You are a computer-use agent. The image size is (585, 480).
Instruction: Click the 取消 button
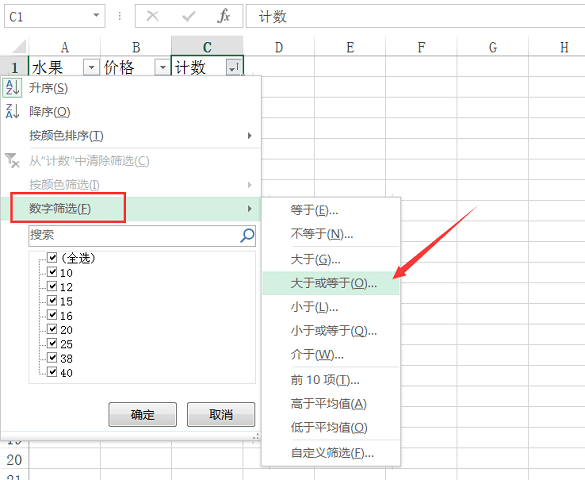tap(221, 414)
